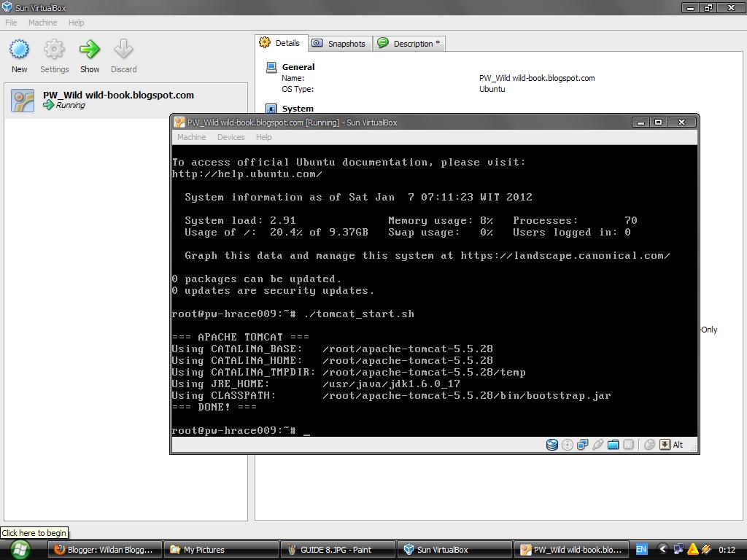Click the EN language indicator
The width and height of the screenshot is (747, 560).
pos(641,550)
